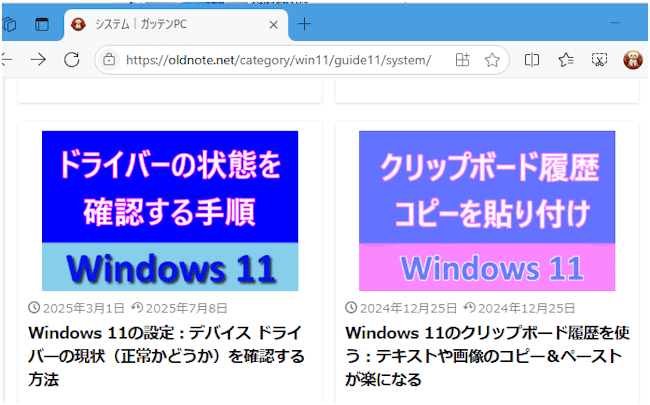Go forward with the arrow button
The height and width of the screenshot is (405, 650).
point(38,60)
